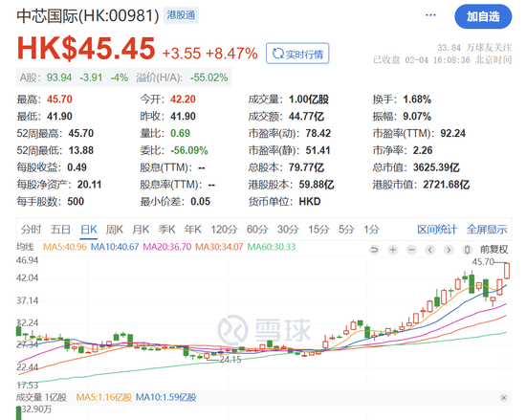Click the 均线 indicator label
Screen dimensions: 526x420
pyautogui.click(x=25, y=247)
